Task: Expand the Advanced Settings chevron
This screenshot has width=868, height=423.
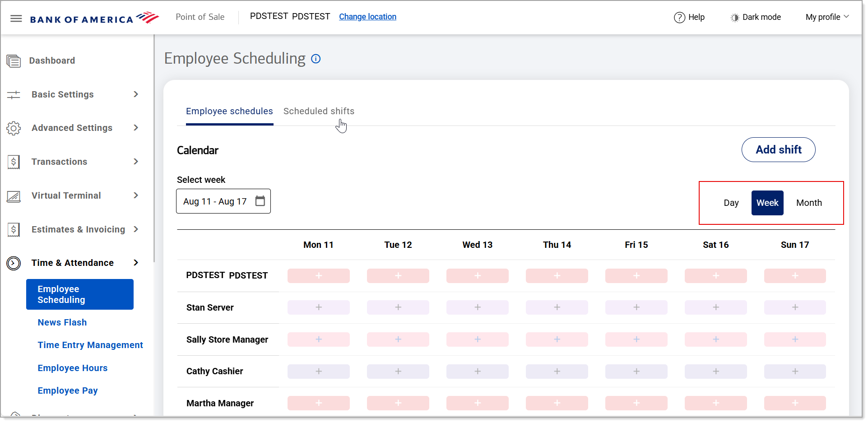Action: click(136, 128)
